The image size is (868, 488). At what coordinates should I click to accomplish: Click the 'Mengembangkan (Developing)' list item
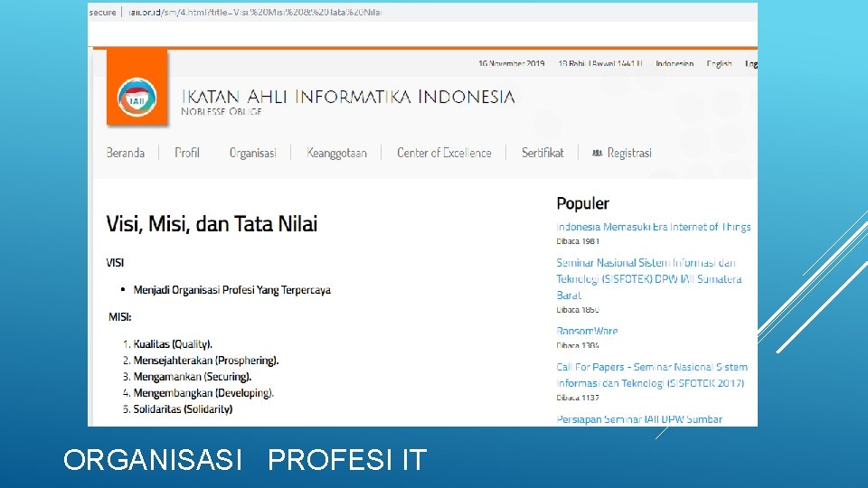203,393
